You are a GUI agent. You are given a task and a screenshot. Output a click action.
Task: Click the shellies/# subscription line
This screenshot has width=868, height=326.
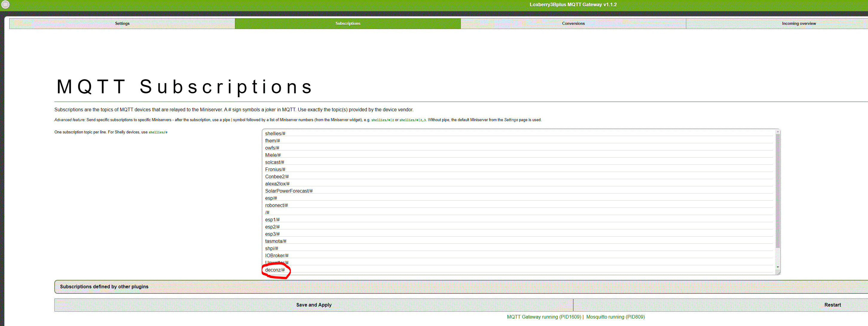point(275,133)
